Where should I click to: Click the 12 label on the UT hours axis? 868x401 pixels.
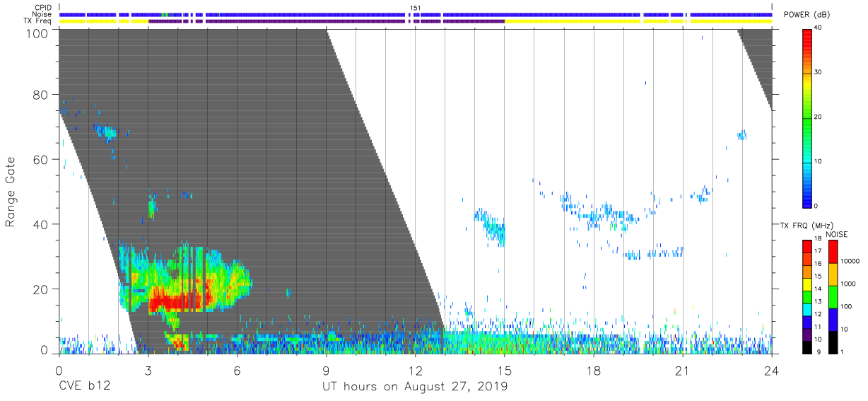(415, 369)
